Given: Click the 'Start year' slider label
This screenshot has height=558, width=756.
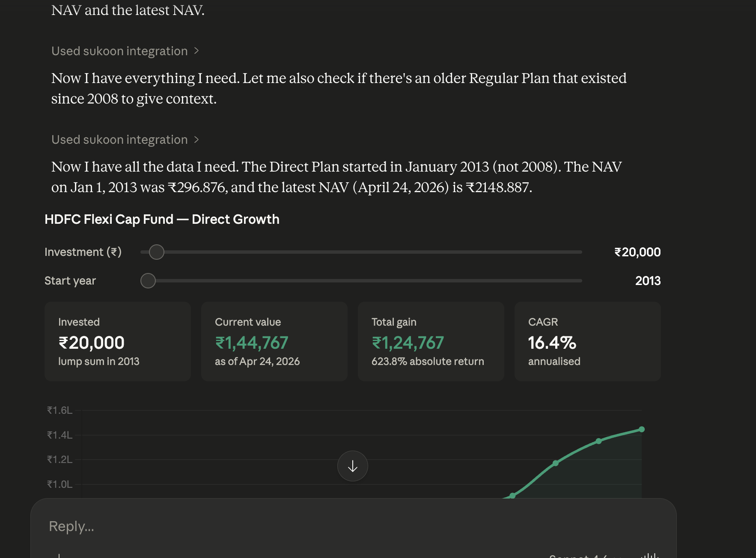Looking at the screenshot, I should point(70,281).
